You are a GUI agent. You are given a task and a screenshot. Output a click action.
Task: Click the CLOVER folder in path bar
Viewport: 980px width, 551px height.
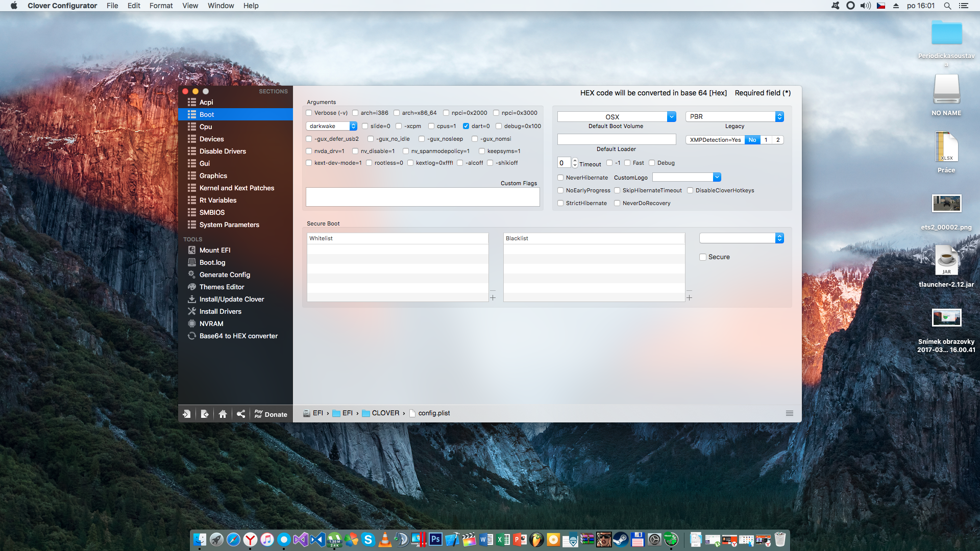pos(385,413)
